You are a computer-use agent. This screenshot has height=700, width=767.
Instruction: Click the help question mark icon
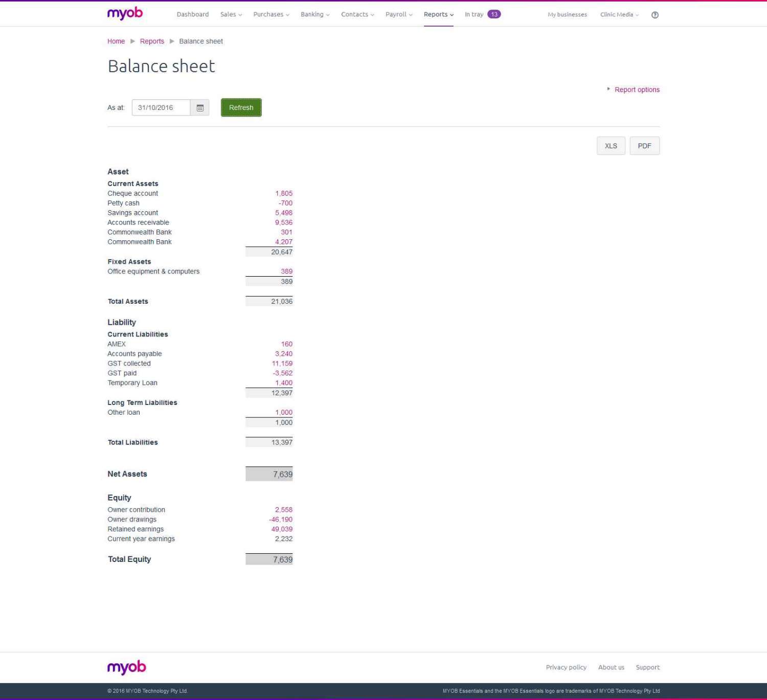(655, 14)
